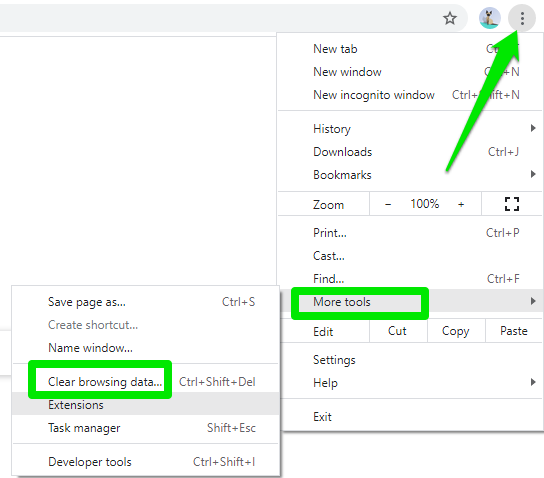The image size is (544, 478).
Task: Open the user profile avatar
Action: 490,18
